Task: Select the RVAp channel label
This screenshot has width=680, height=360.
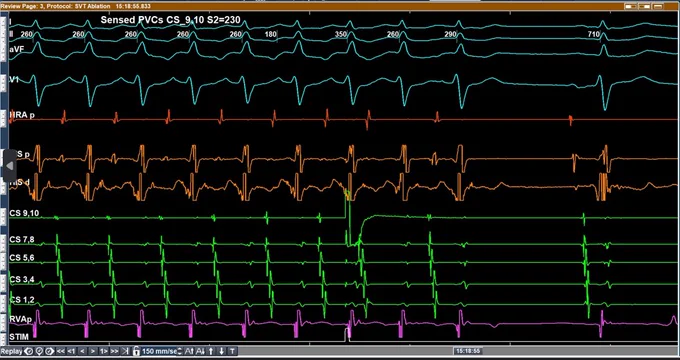Action: pos(20,319)
